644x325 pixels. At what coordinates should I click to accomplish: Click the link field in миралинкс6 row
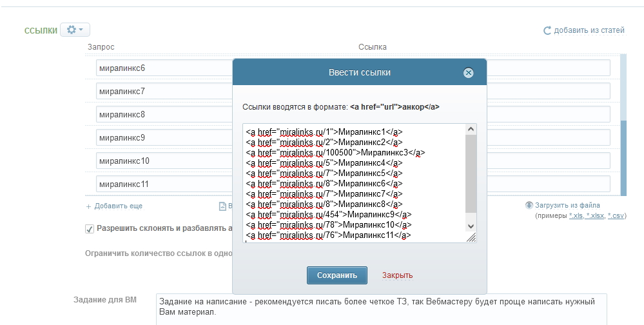pos(549,68)
